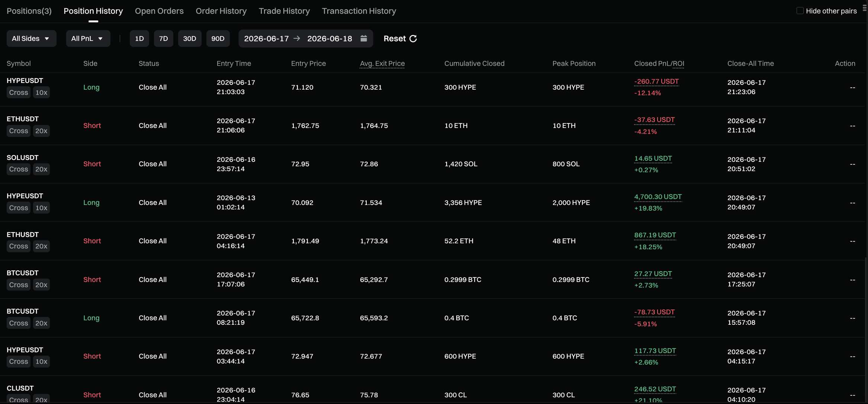
Task: Click the Closed PnL/ROI column header
Action: point(659,64)
